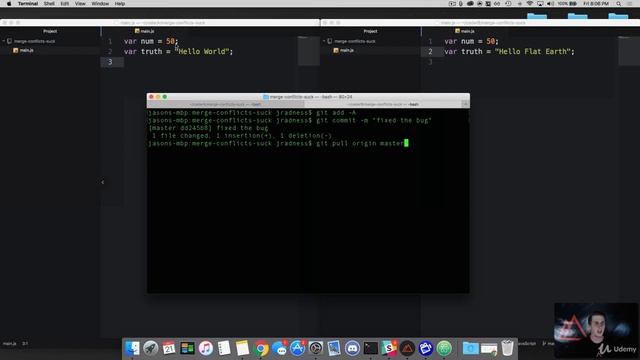640x360 pixels.
Task: Click the clock reading Fri 8:06 PM
Action: (596, 4)
